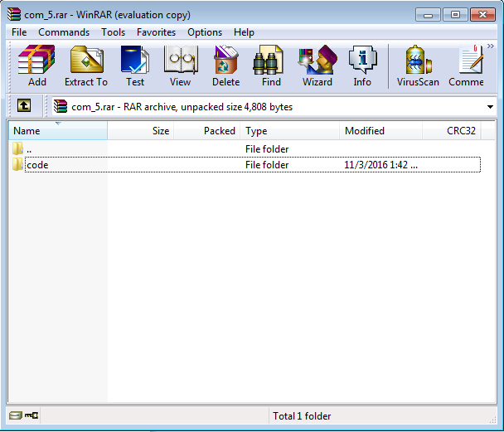The image size is (504, 432).
Task: Expand hidden toolbar buttons chevron
Action: click(x=491, y=46)
